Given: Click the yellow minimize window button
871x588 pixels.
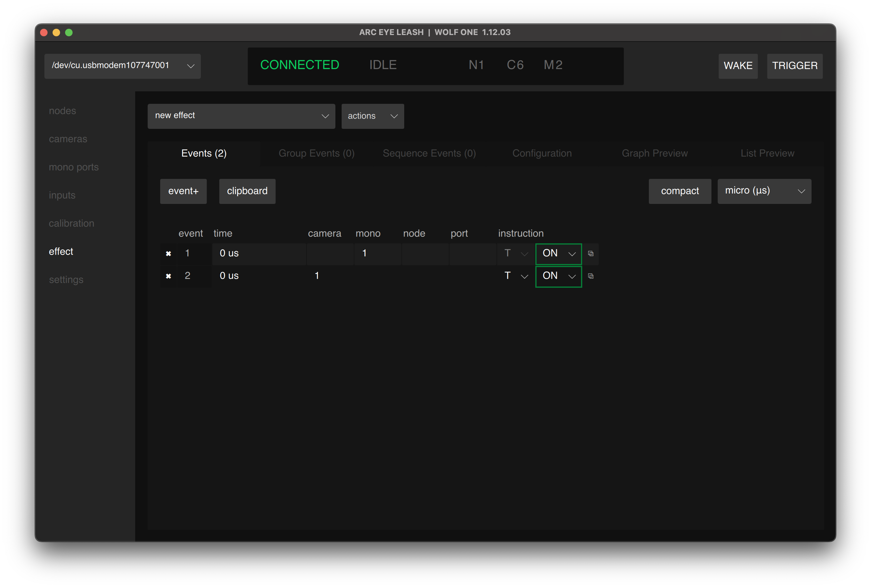Looking at the screenshot, I should pyautogui.click(x=56, y=33).
